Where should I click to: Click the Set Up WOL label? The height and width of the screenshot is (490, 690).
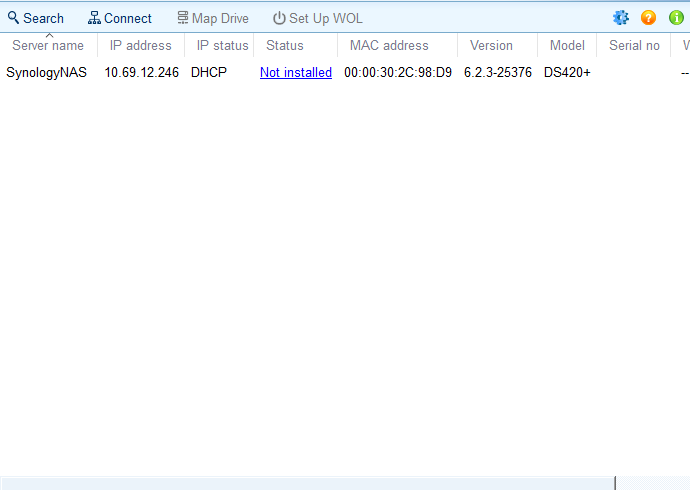[x=326, y=18]
